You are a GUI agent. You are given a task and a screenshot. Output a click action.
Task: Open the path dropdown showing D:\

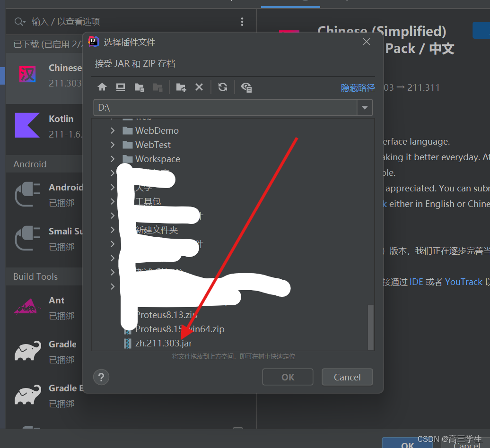pyautogui.click(x=365, y=107)
